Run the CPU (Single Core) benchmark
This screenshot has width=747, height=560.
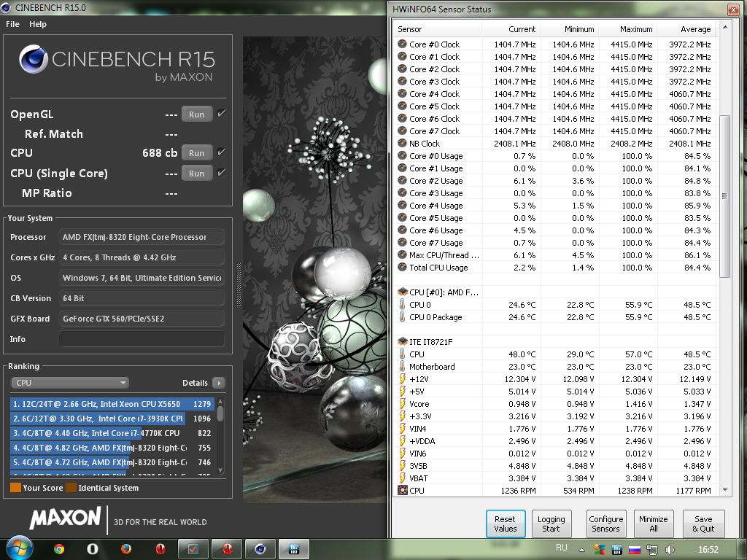[x=197, y=174]
